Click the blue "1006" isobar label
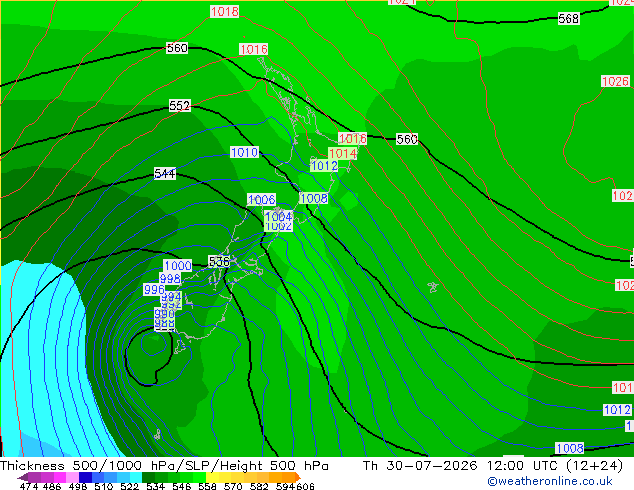Viewport: 634px width, 490px height. tap(262, 199)
